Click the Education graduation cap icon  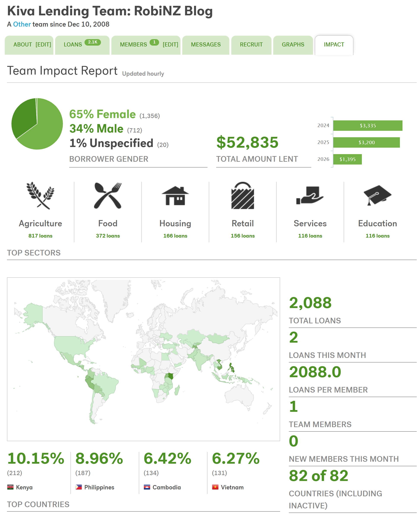click(x=377, y=195)
